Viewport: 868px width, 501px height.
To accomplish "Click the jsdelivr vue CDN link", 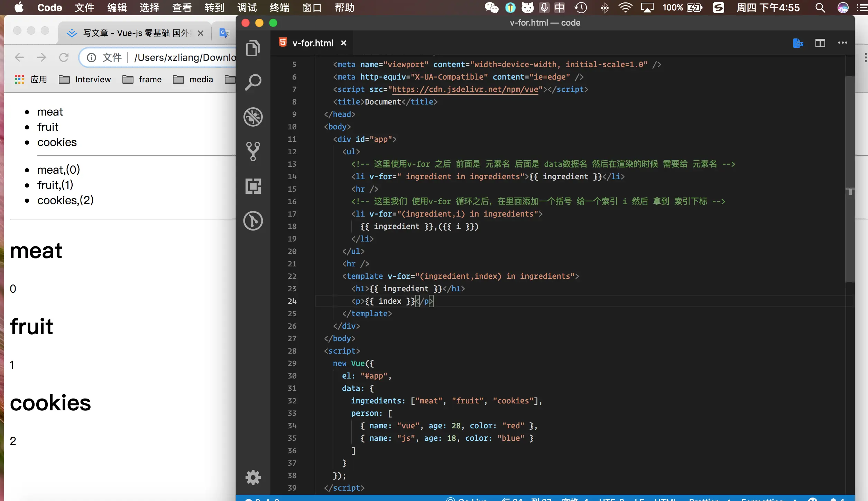I will click(465, 89).
